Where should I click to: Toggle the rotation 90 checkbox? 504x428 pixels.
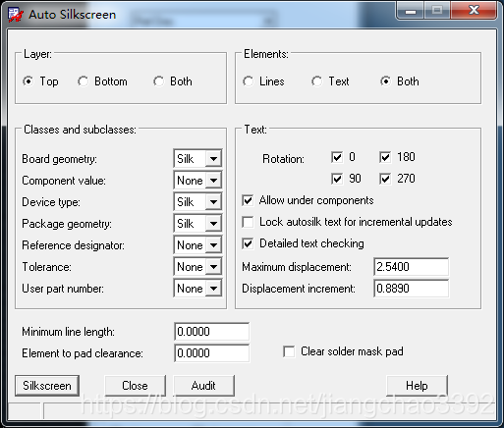click(x=337, y=179)
